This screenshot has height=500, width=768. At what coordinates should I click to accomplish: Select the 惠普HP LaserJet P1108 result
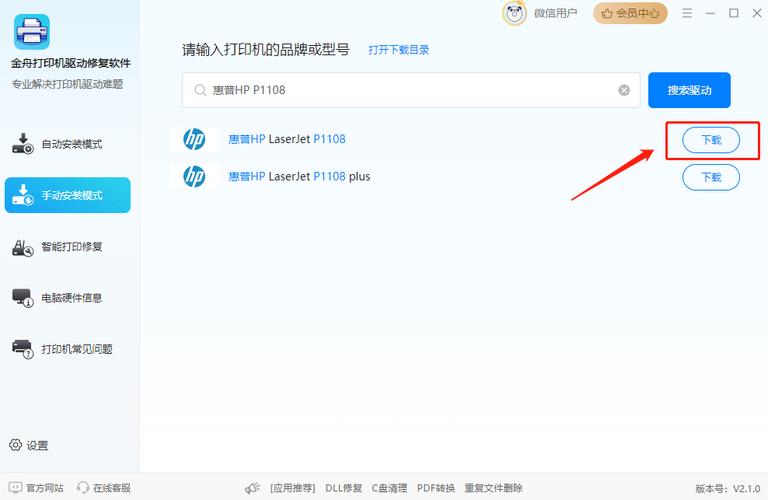(x=287, y=139)
